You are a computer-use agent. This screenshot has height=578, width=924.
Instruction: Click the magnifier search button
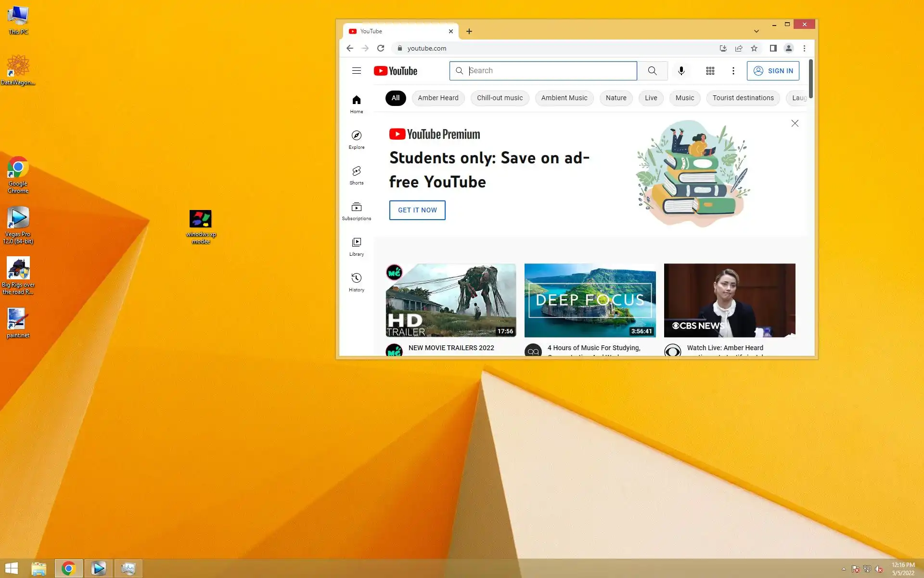pyautogui.click(x=652, y=71)
